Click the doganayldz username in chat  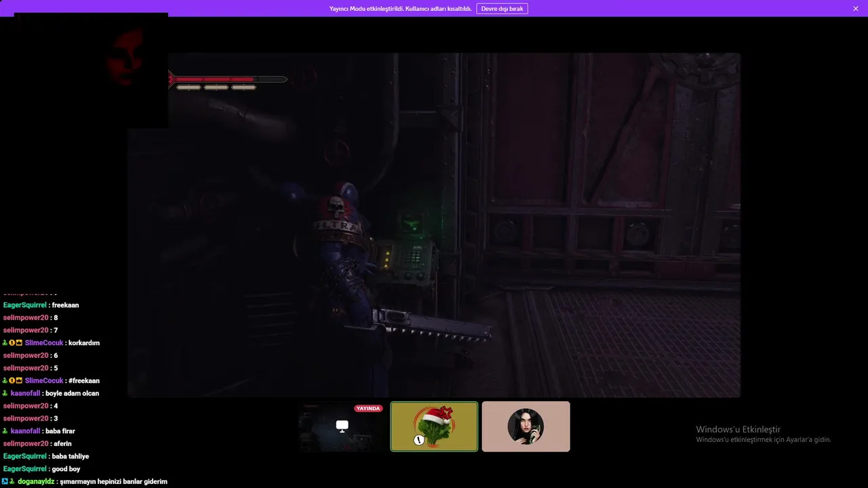tap(36, 482)
